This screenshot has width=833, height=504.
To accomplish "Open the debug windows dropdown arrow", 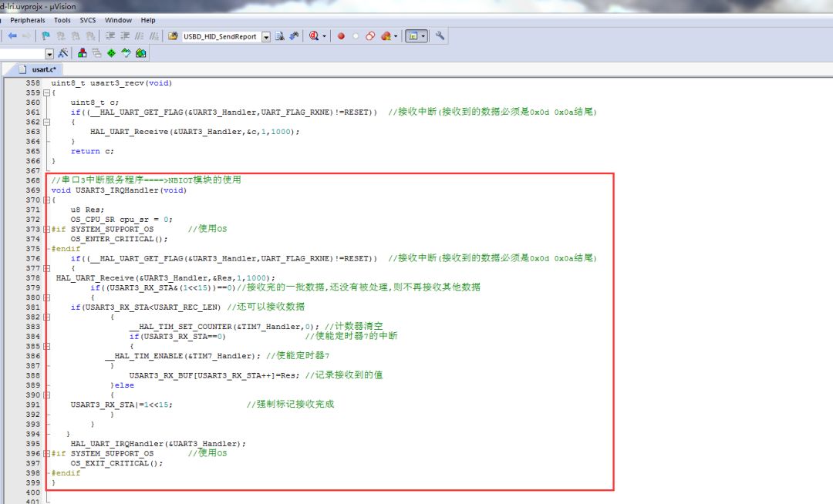I will pyautogui.click(x=423, y=35).
